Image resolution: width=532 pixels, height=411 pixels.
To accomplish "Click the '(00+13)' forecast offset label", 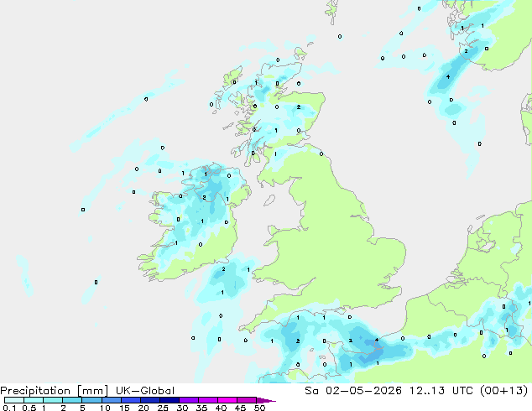I will tap(503, 391).
